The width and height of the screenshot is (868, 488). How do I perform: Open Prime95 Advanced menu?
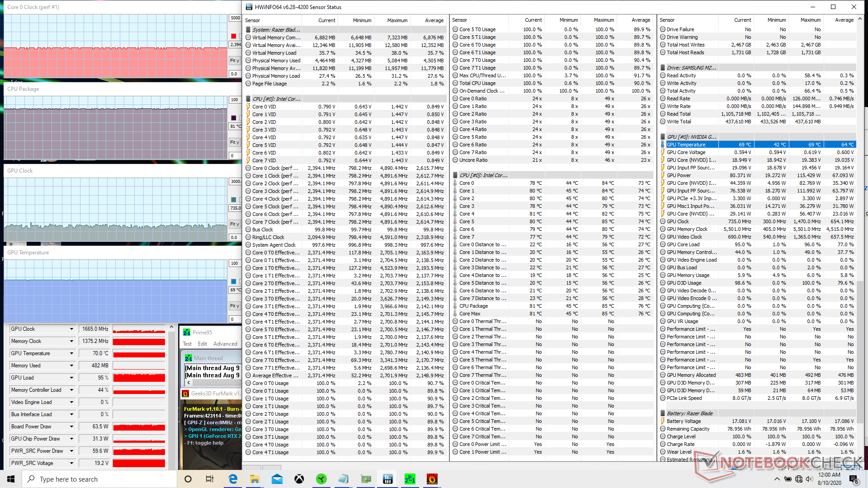click(x=225, y=344)
